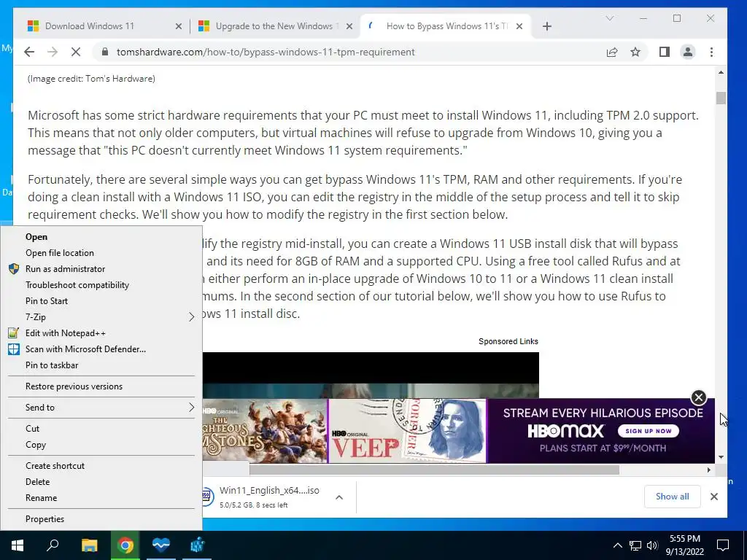
Task: Click the Veep ad thumbnail
Action: pos(407,431)
